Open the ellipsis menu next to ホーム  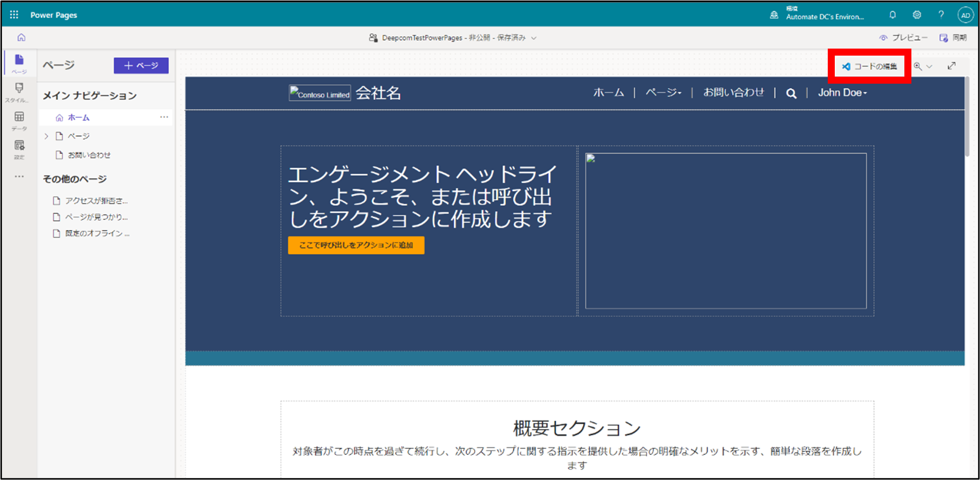[164, 117]
